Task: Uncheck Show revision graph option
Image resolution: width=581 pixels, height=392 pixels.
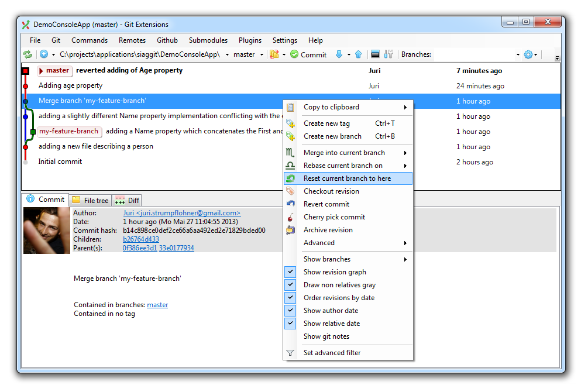Action: 335,272
